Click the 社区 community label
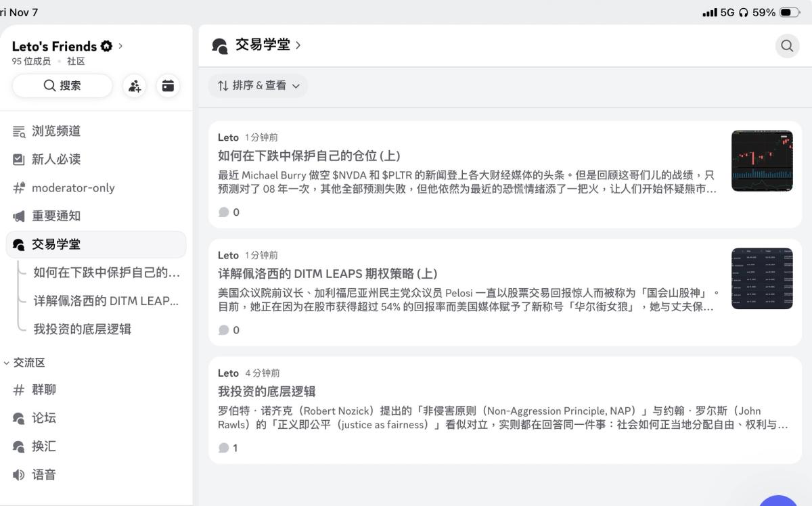The width and height of the screenshot is (812, 506). (76, 62)
